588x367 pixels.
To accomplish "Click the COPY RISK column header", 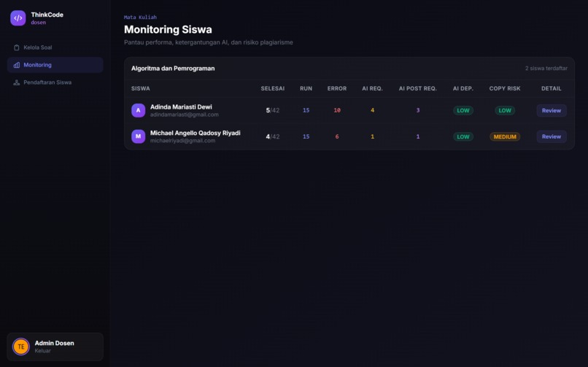I will pos(505,88).
